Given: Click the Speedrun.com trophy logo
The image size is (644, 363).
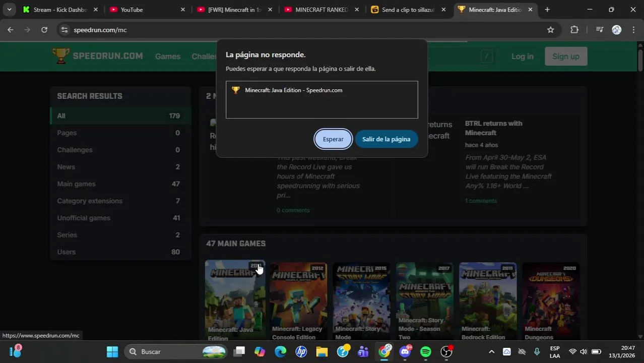Looking at the screenshot, I should pyautogui.click(x=60, y=56).
